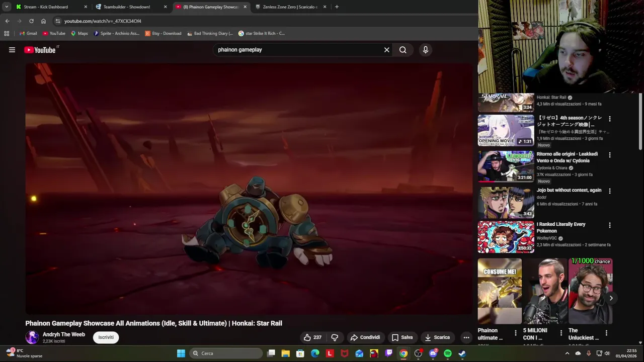The image size is (644, 362).
Task: Start voice search with the microphone icon
Action: coord(426,50)
